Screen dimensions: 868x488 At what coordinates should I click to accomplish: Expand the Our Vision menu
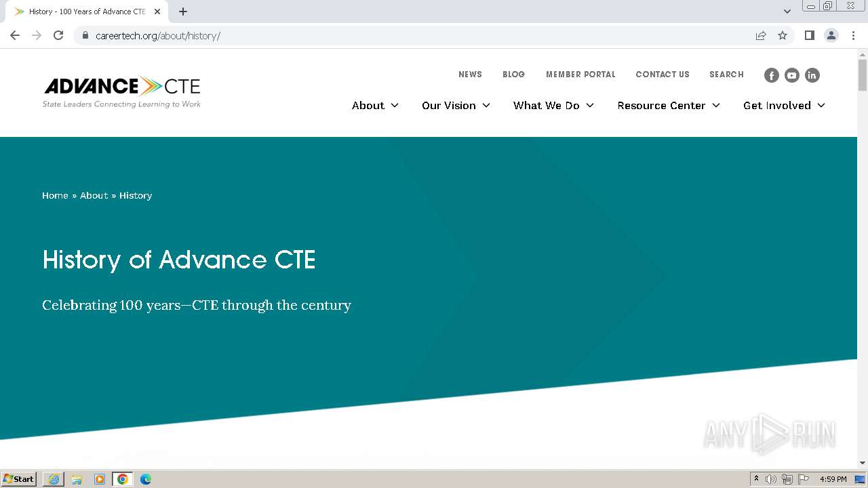pyautogui.click(x=456, y=105)
